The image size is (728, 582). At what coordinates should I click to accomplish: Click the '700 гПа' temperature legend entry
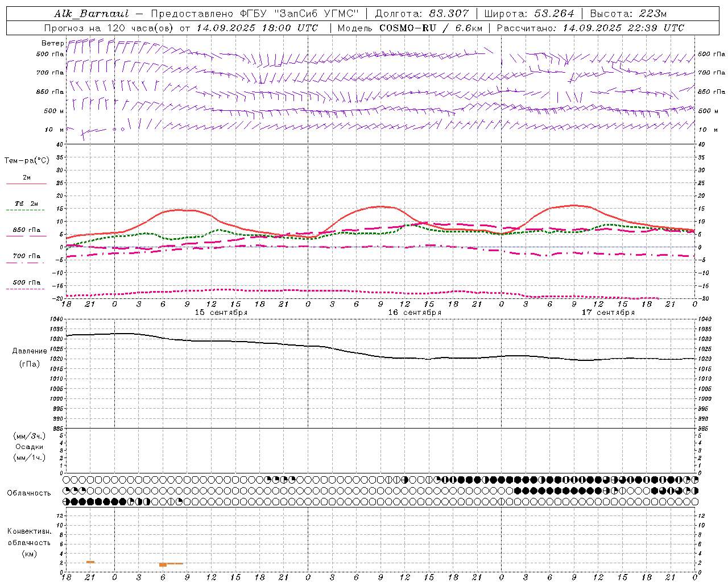coord(27,256)
